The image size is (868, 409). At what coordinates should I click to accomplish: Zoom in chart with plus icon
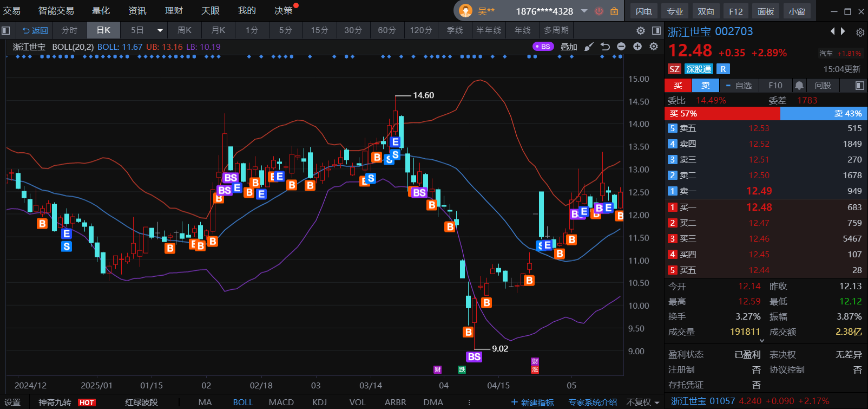[x=637, y=47]
